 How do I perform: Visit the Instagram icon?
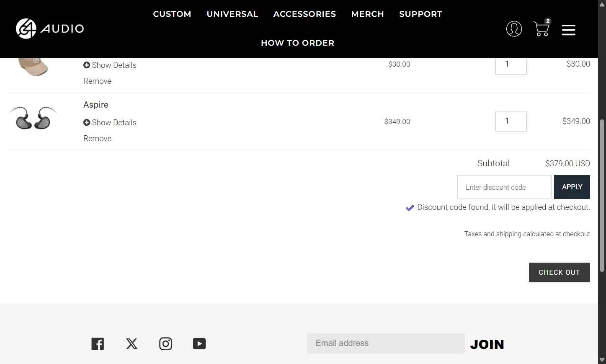click(x=165, y=344)
